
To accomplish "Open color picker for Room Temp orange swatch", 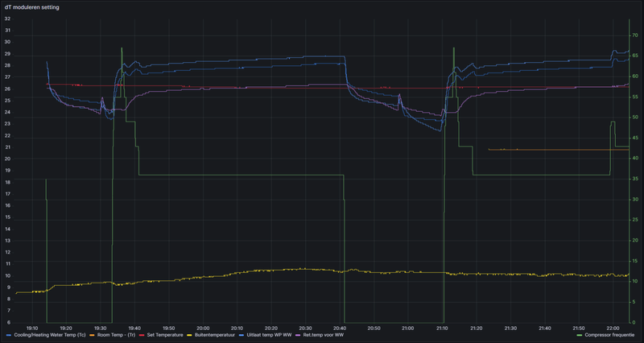I will point(92,335).
